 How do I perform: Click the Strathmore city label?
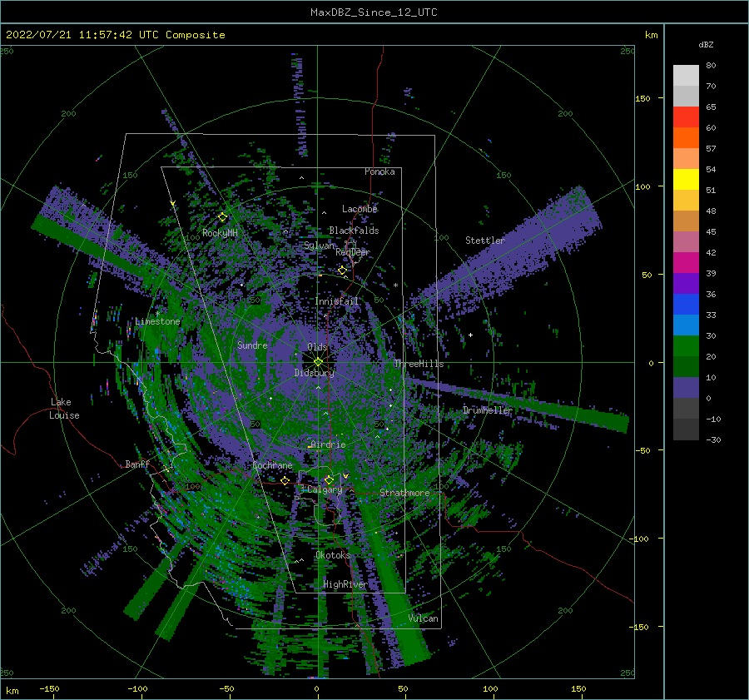click(404, 493)
